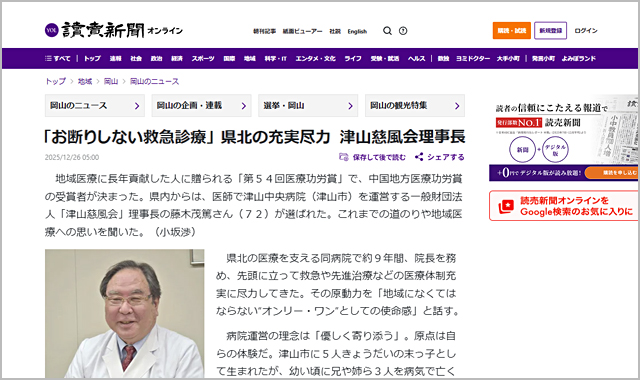Click the 読売新聞 No.1 subscription banner ad

(x=564, y=138)
